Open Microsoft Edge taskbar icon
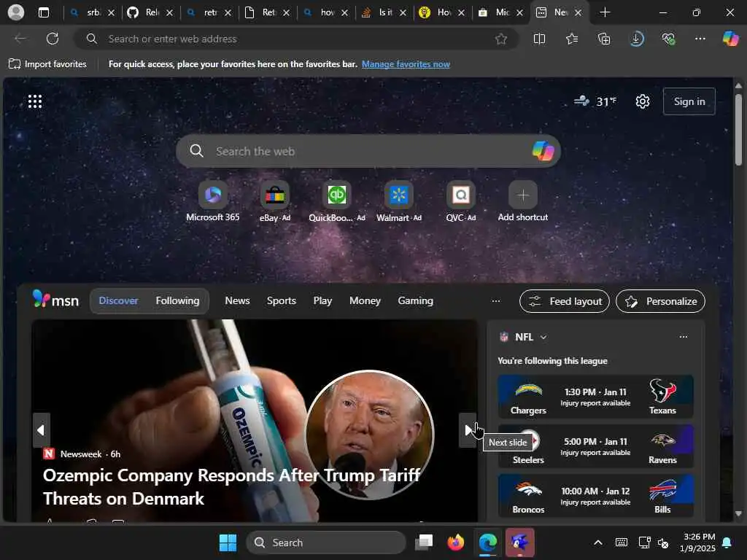The height and width of the screenshot is (560, 747). click(x=488, y=542)
